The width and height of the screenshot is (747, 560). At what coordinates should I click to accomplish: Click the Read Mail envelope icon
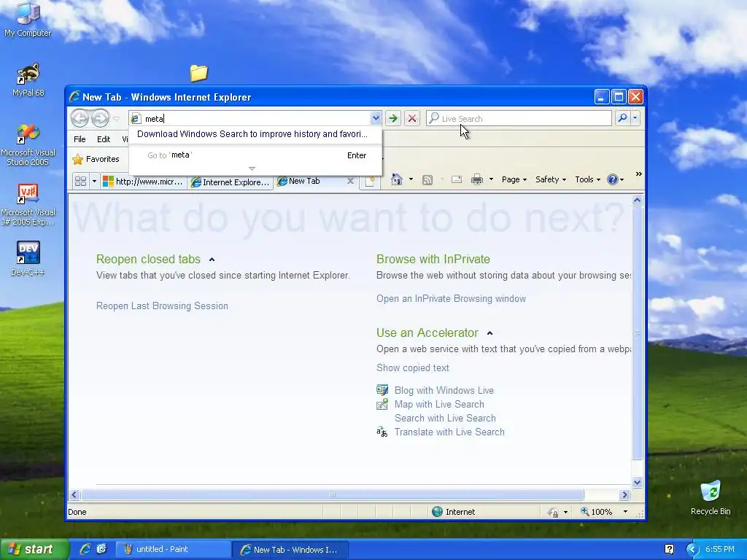(457, 179)
